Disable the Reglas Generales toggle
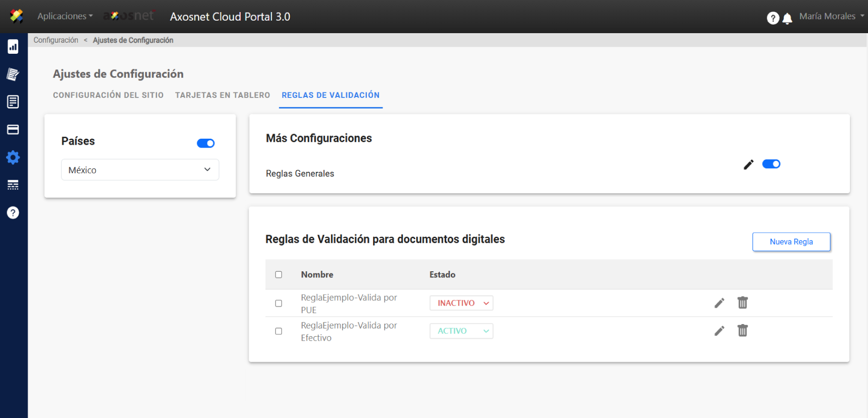 point(771,164)
